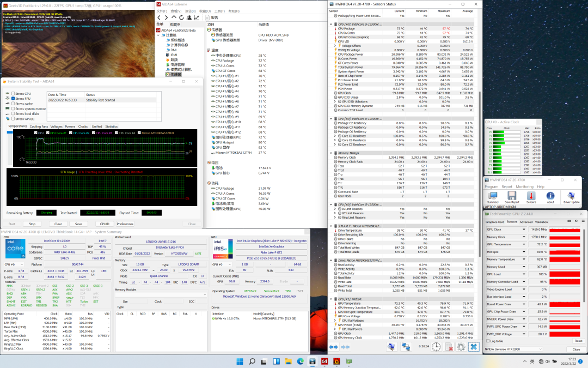The width and height of the screenshot is (588, 368).
Task: Click the Windows Start button on taskbar
Action: point(239,361)
